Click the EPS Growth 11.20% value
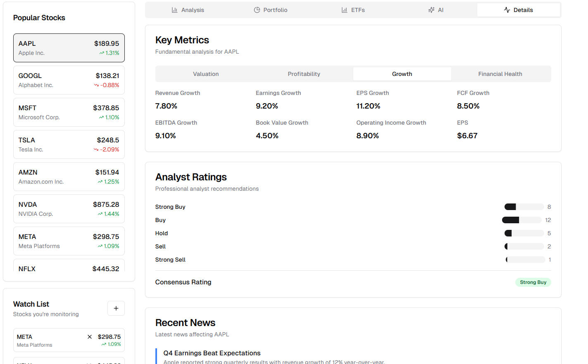 click(x=368, y=106)
